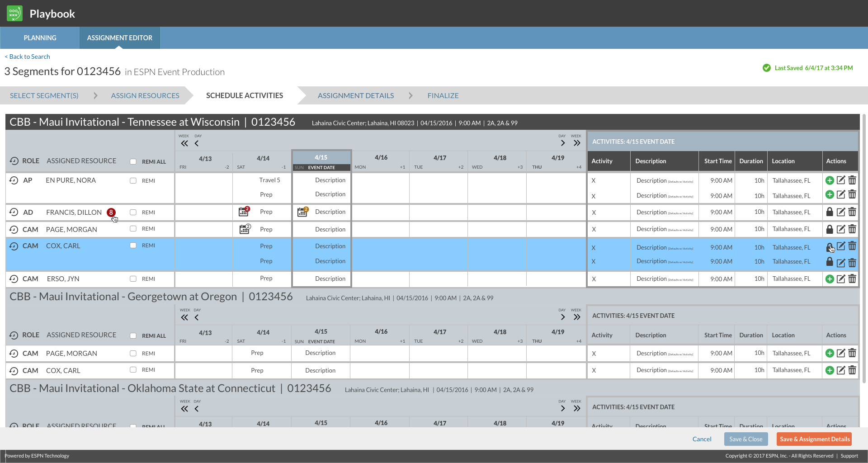Viewport: 868px width, 463px height.
Task: Click Back to Search link
Action: [x=28, y=57]
